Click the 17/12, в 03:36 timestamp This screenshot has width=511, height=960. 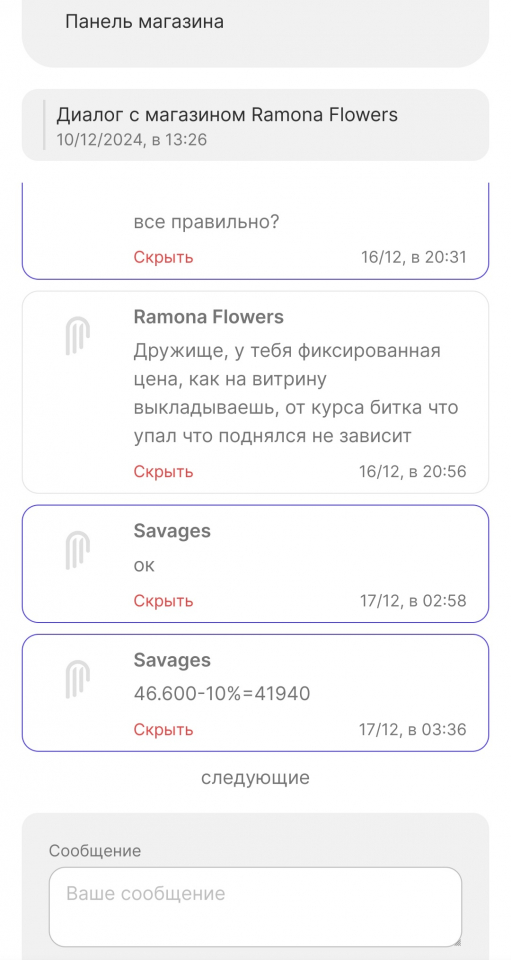(x=412, y=730)
